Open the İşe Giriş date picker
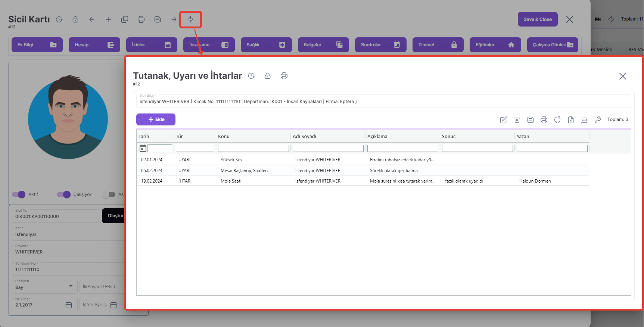This screenshot has width=644, height=327. tap(69, 305)
